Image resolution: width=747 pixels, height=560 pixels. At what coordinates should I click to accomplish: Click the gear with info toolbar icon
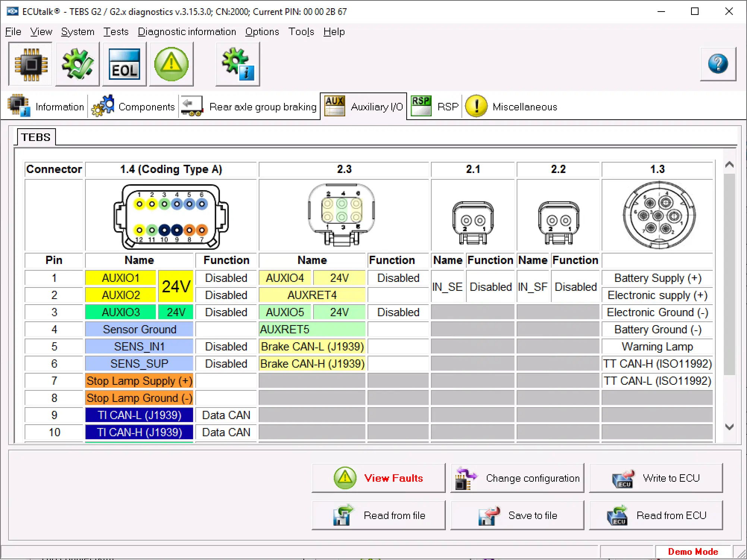point(238,64)
